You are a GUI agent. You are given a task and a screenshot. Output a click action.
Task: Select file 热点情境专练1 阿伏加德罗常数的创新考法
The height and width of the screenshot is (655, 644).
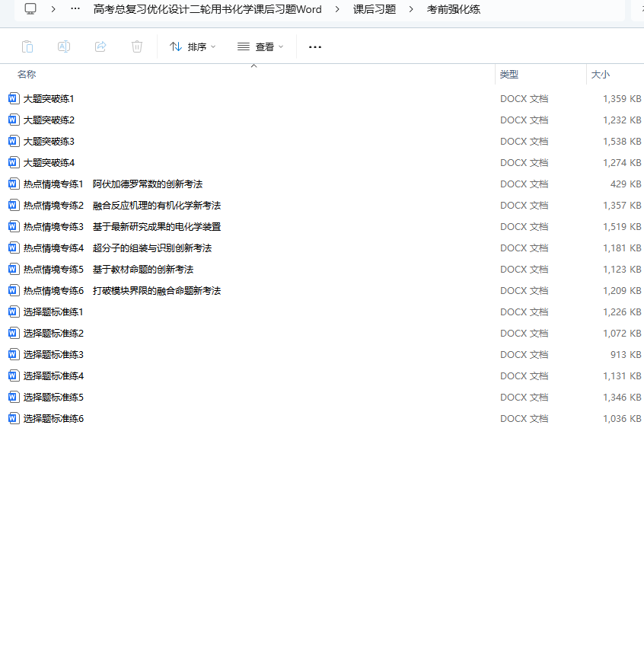(x=113, y=184)
